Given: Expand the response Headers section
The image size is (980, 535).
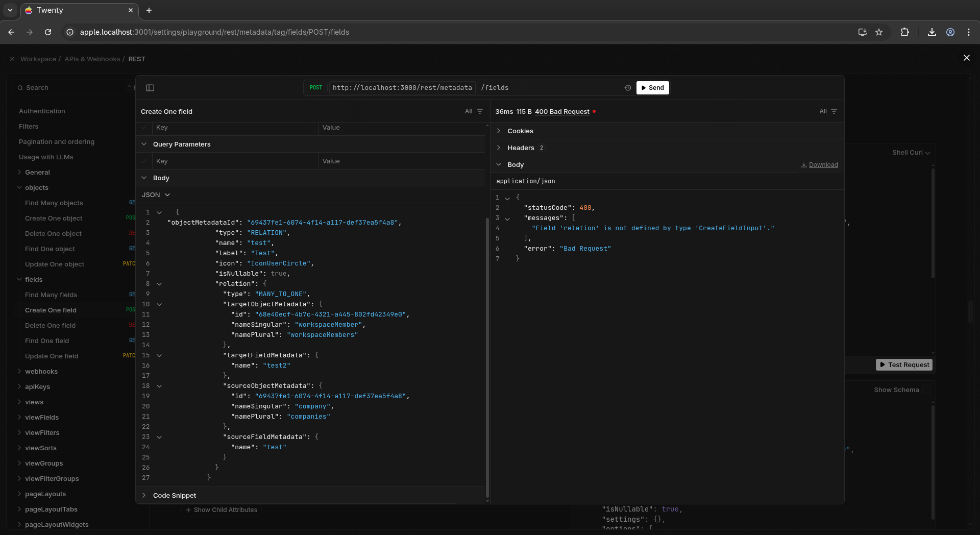Looking at the screenshot, I should tap(520, 148).
